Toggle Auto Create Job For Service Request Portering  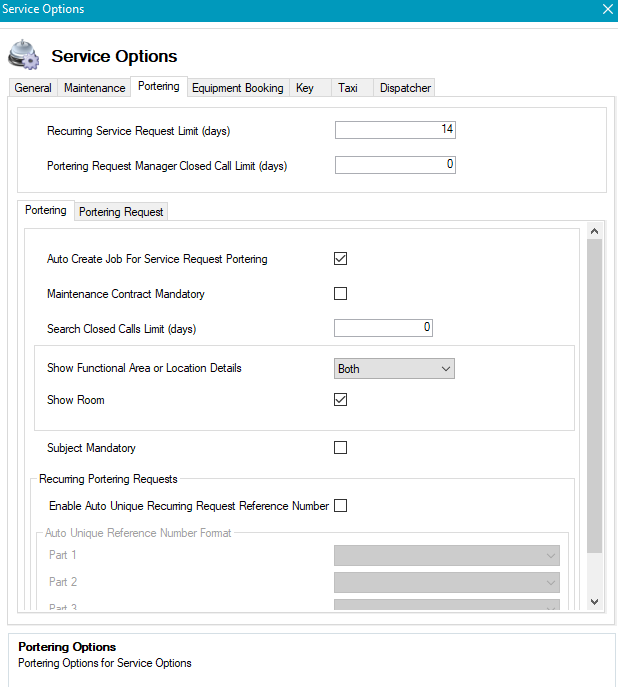(340, 259)
